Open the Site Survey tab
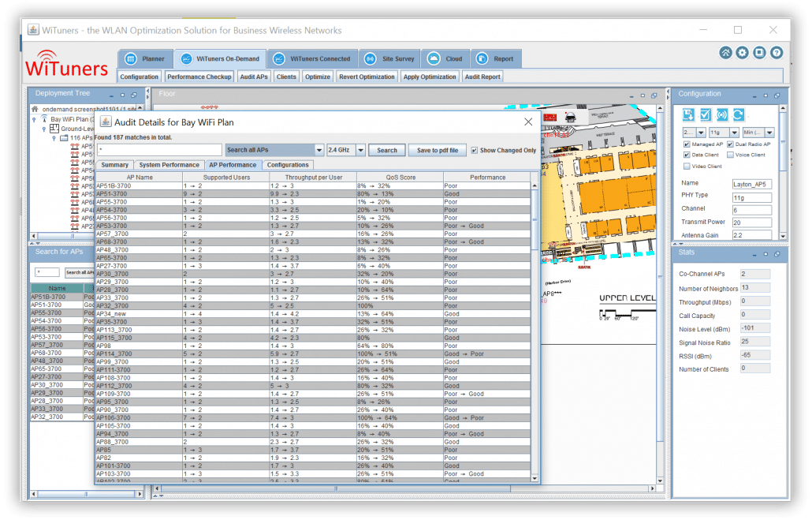Viewport: 812px width, 520px height. pyautogui.click(x=389, y=59)
